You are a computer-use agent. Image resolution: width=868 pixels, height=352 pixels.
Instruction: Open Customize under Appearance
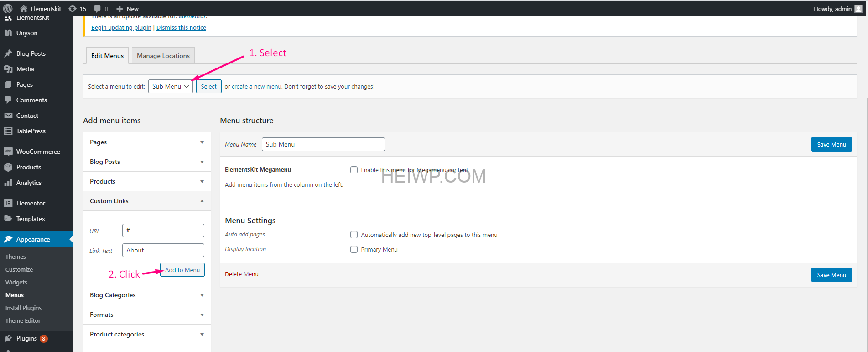coord(19,269)
